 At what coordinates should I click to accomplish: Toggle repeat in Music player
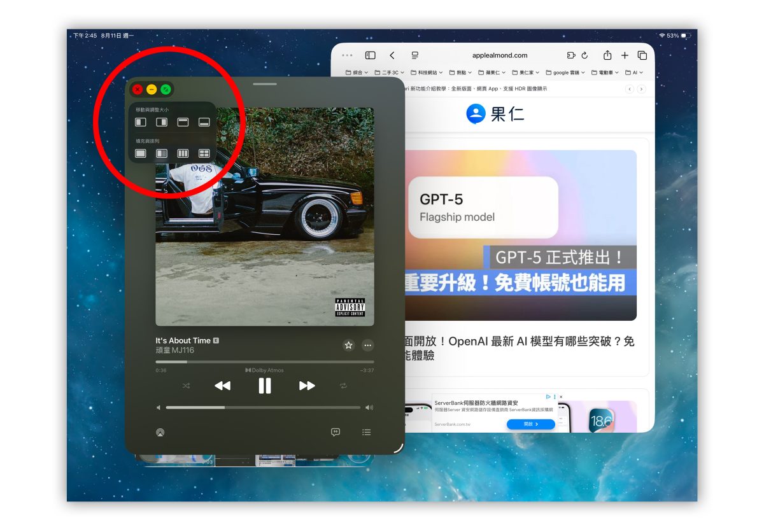pyautogui.click(x=344, y=386)
